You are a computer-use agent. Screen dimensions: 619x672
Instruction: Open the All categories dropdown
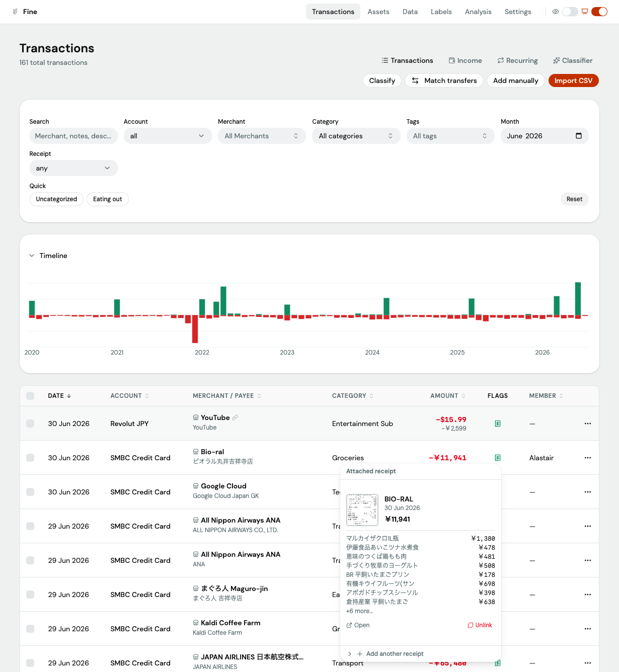tap(356, 136)
